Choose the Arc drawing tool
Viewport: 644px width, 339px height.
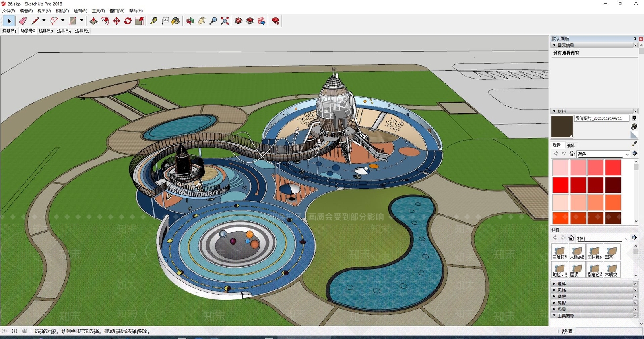pos(54,21)
